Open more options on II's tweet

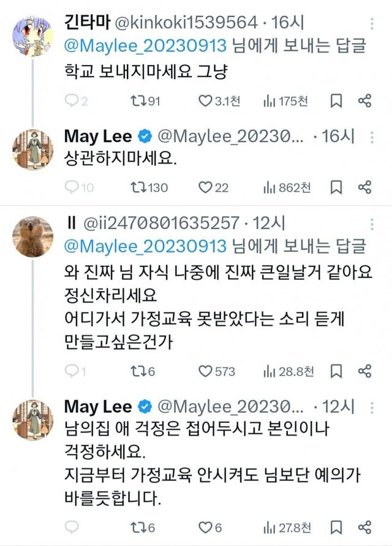pyautogui.click(x=372, y=226)
